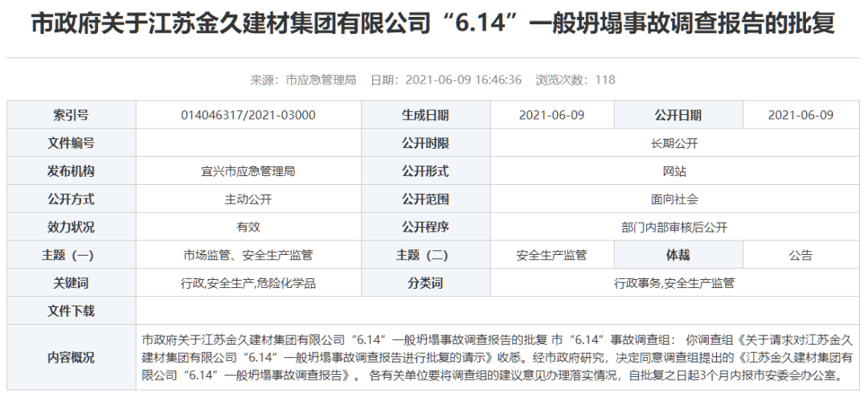The image size is (868, 394).
Task: Click the page view count 118
Action: point(605,80)
